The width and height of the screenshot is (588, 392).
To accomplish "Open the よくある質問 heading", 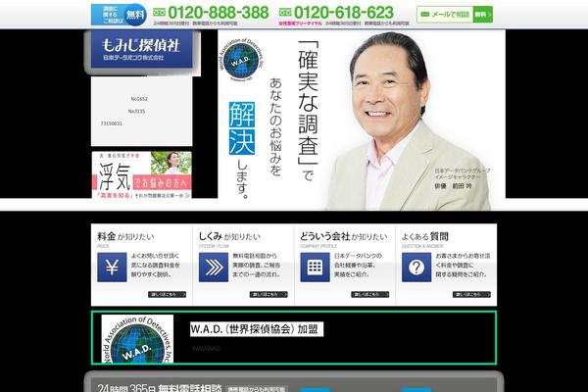I will (x=425, y=237).
